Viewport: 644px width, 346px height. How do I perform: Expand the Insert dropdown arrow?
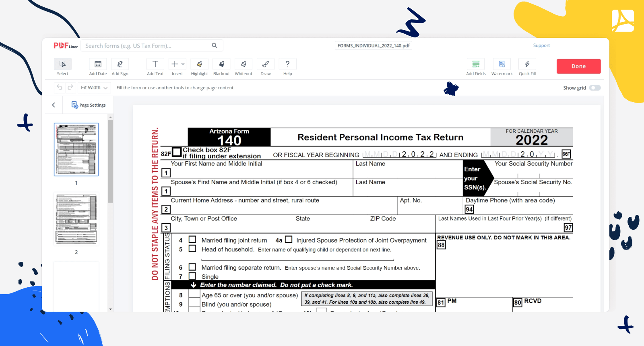coord(183,64)
